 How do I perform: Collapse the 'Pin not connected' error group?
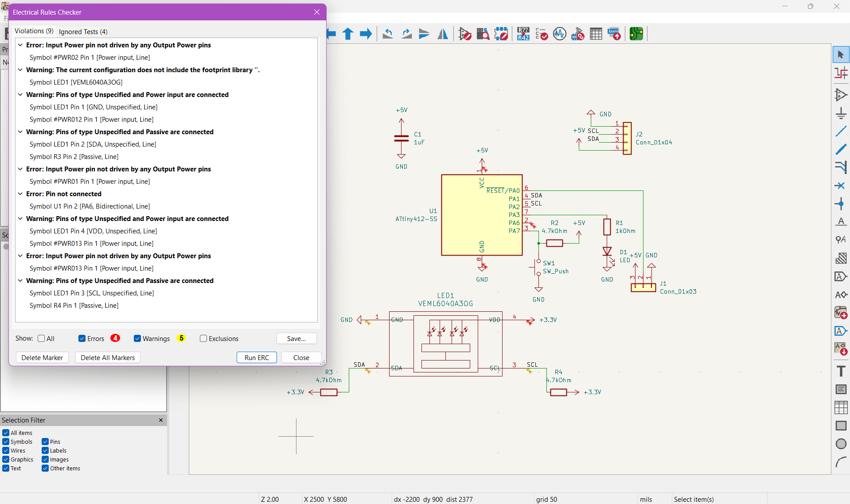20,194
